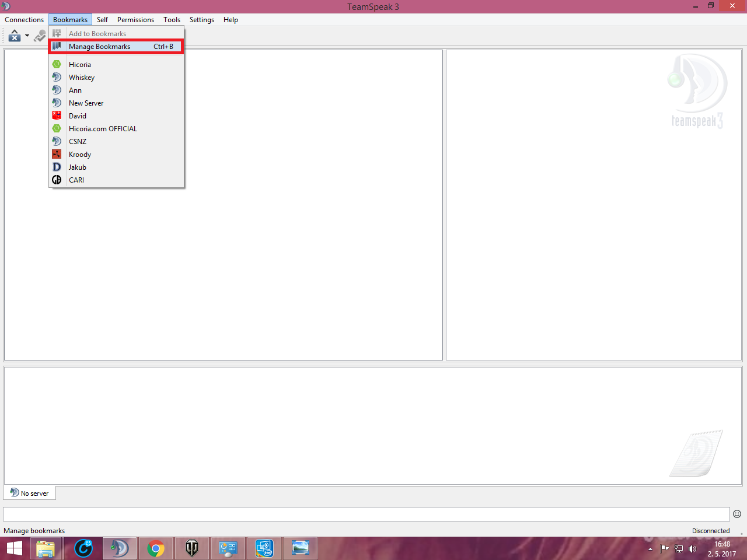747x560 pixels.
Task: Click TeamSpeak taskbar button
Action: pos(120,548)
